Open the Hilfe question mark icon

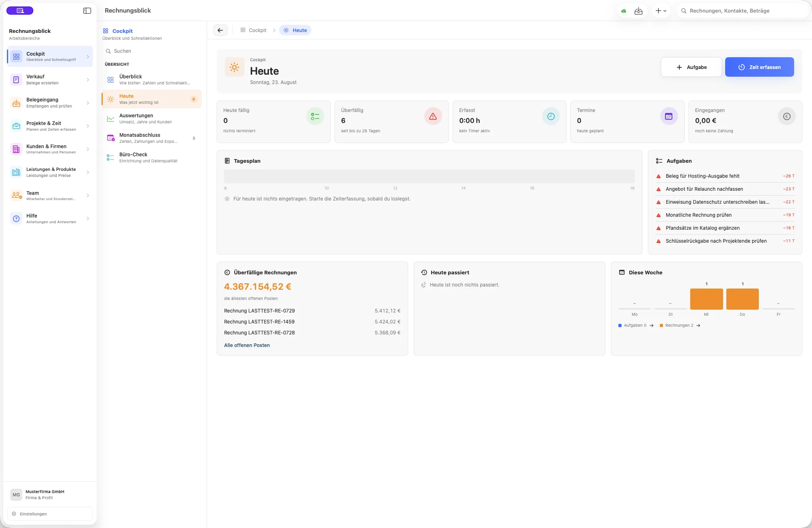[16, 218]
